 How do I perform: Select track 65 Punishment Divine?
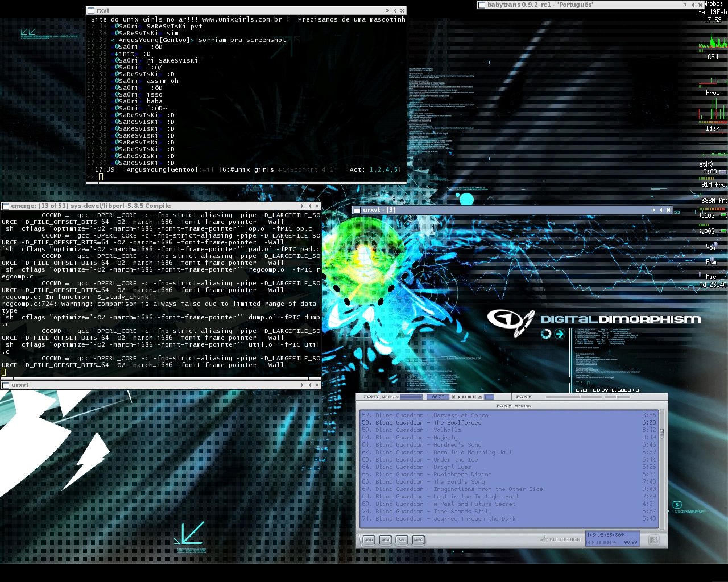(508, 475)
